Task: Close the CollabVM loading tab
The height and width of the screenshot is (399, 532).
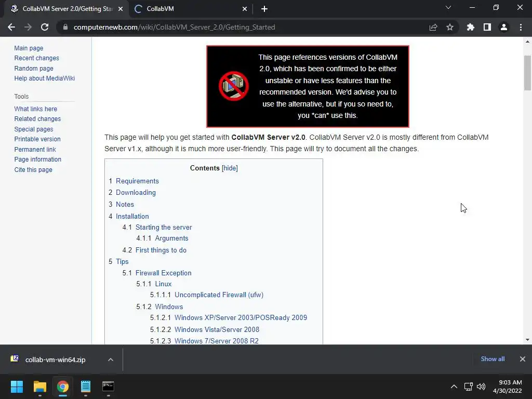Action: [245, 9]
